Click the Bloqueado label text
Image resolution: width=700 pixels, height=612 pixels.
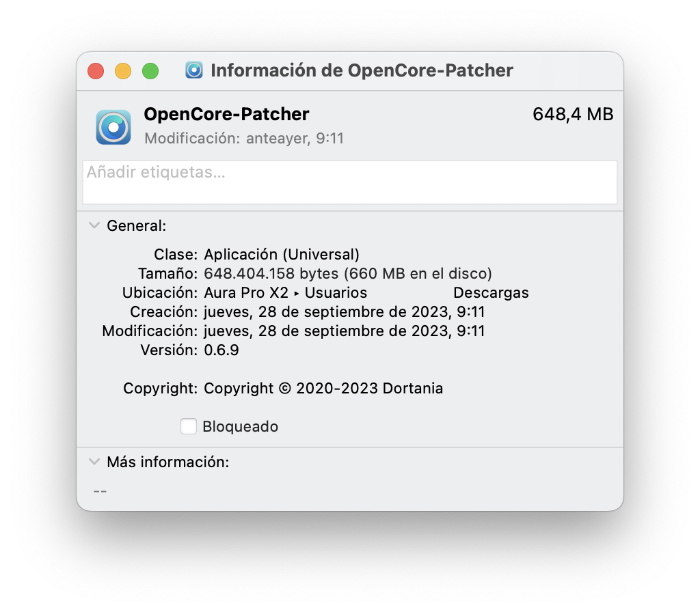[240, 427]
